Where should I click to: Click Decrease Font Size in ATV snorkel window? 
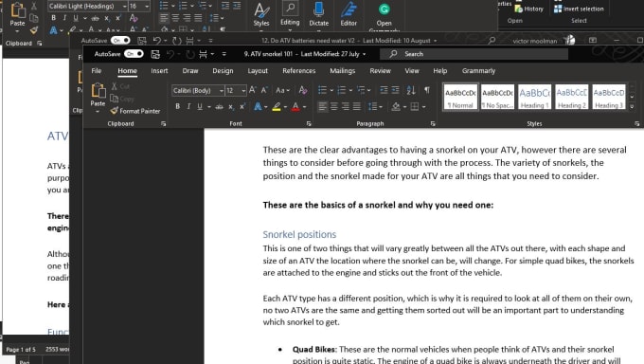point(264,90)
